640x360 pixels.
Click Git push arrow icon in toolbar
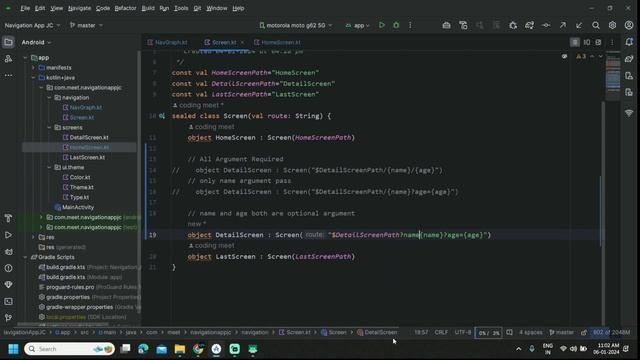tap(563, 25)
